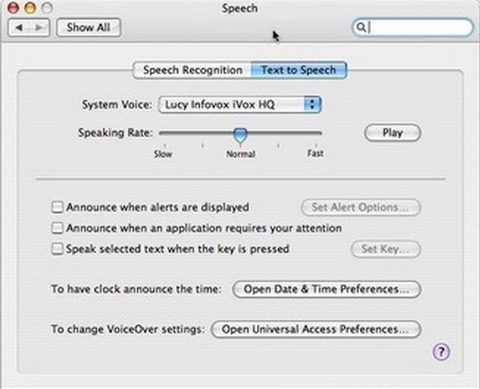
Task: Open the Lucy Infovox iVox HQ voice dropdown
Action: tap(240, 105)
